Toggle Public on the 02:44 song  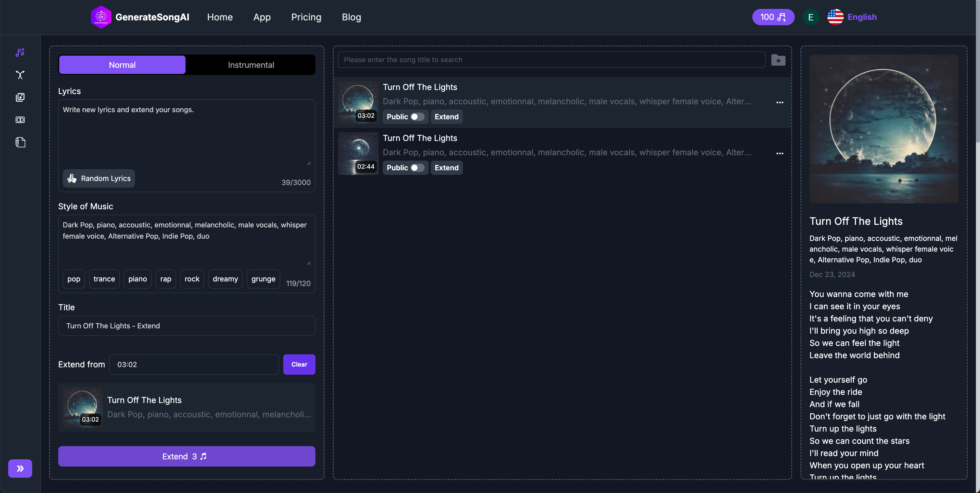[417, 168]
